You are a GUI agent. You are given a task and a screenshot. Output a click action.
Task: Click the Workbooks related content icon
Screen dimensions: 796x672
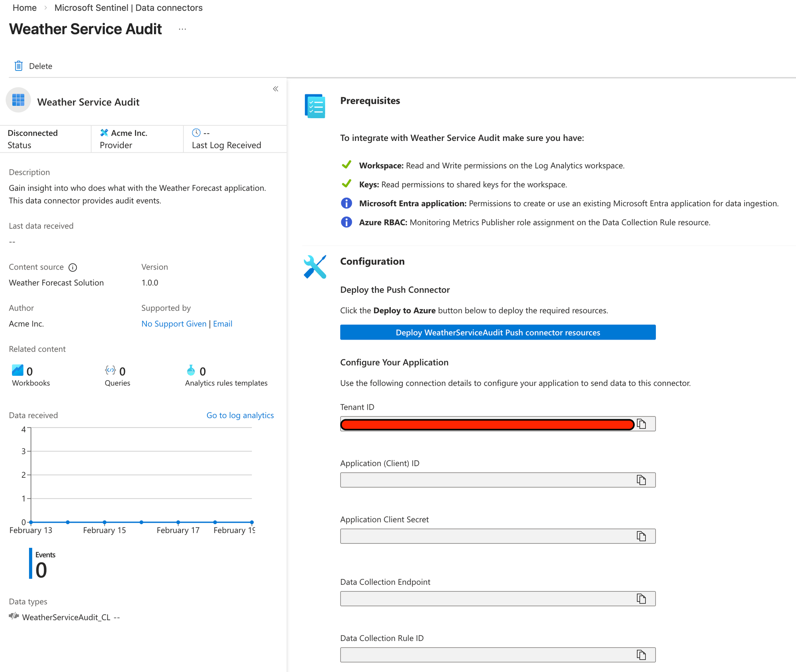point(18,371)
